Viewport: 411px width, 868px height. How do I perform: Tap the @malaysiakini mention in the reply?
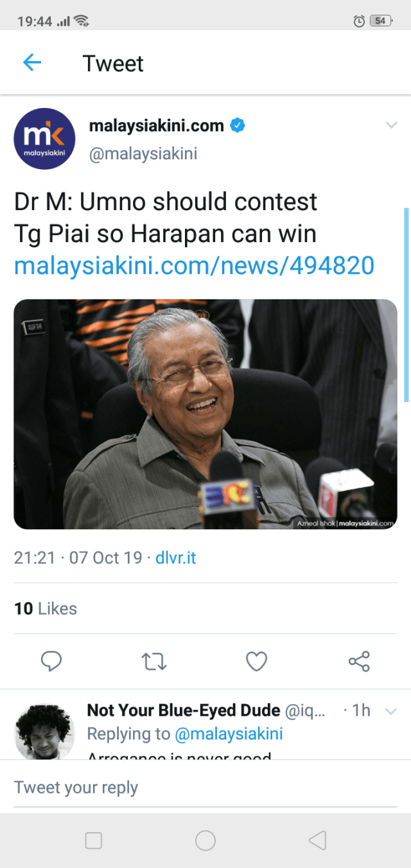point(229,734)
